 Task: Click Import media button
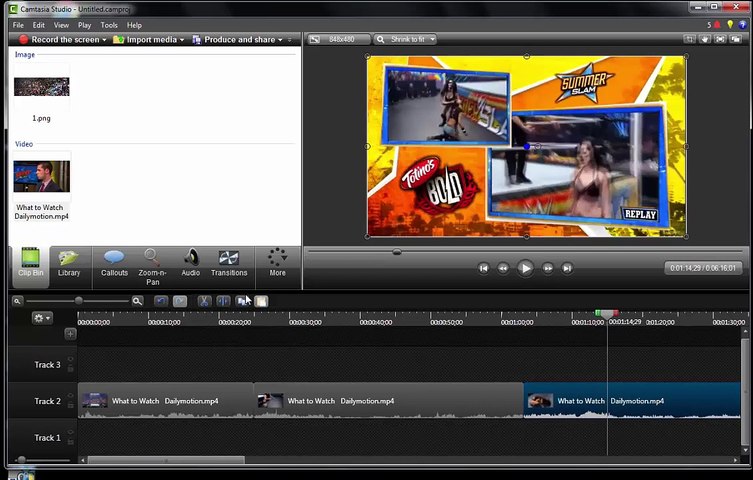coord(145,39)
